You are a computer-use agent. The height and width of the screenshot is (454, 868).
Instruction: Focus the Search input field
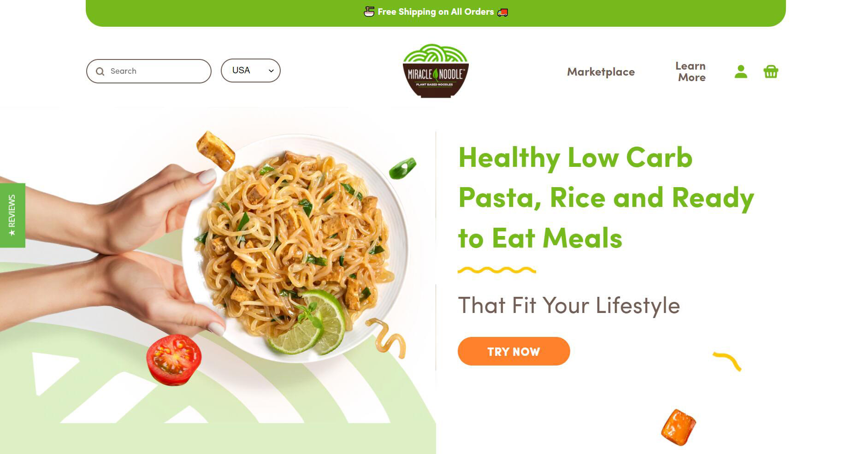149,71
